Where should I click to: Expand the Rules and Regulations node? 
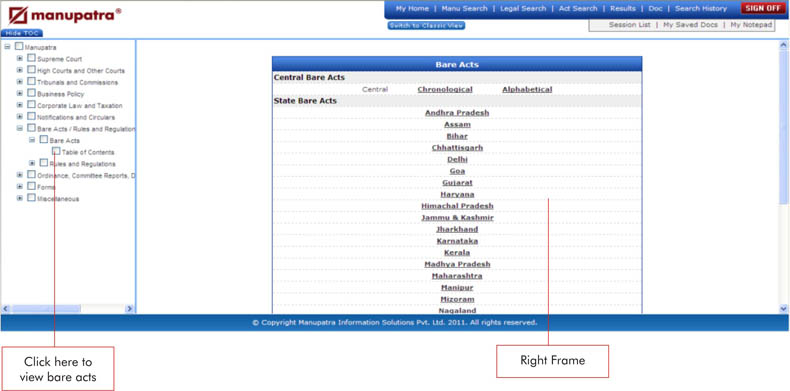[32, 163]
